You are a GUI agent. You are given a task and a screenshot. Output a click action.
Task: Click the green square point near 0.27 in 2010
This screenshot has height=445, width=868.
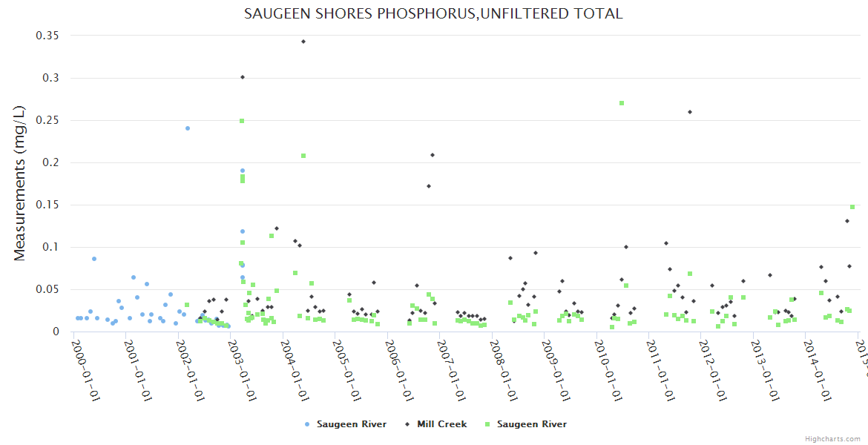(x=622, y=103)
